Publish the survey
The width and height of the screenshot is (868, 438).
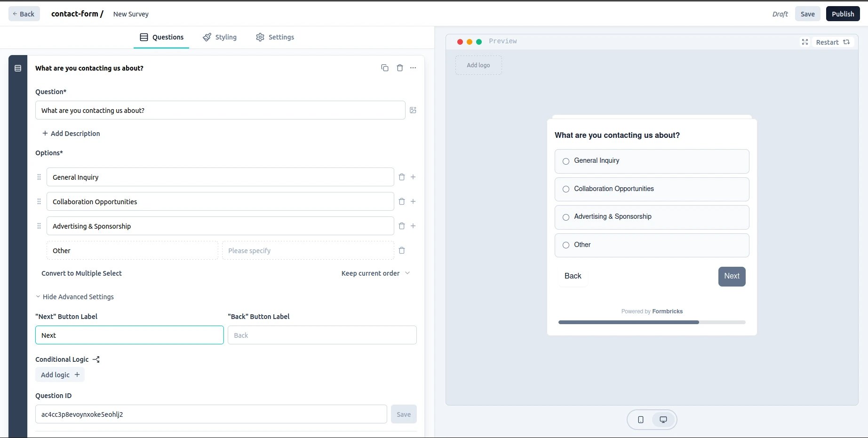[843, 14]
